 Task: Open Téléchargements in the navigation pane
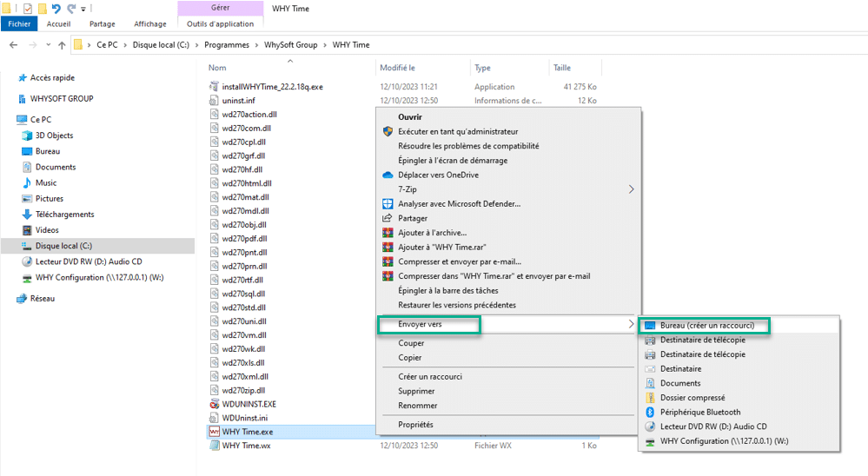click(65, 215)
